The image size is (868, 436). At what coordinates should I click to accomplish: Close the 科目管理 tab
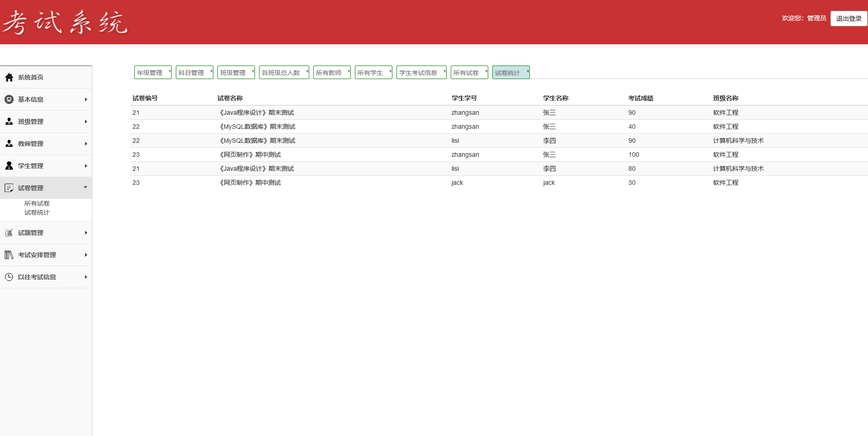(211, 71)
